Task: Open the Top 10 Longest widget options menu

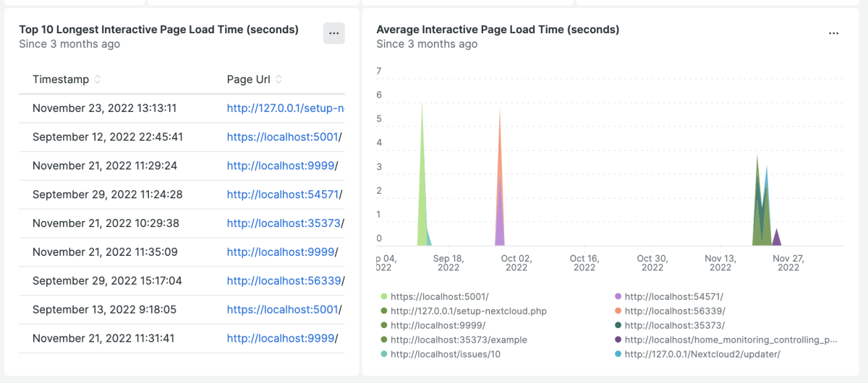Action: [333, 33]
